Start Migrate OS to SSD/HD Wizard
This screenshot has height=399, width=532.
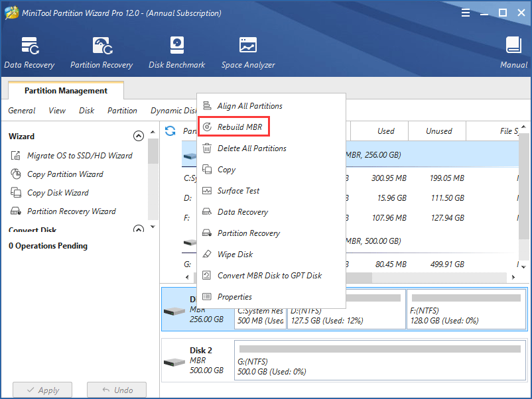click(80, 156)
